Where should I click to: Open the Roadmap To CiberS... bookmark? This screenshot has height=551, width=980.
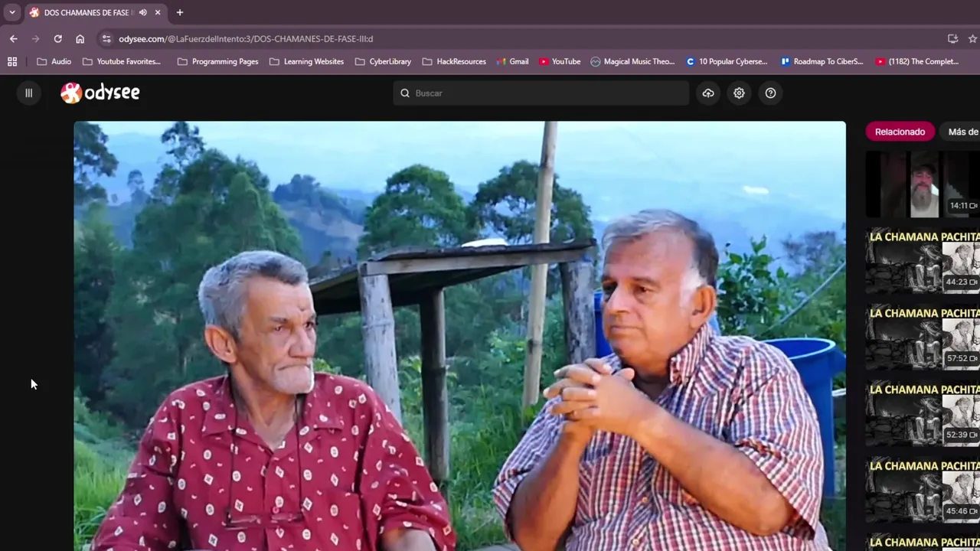[x=822, y=61]
